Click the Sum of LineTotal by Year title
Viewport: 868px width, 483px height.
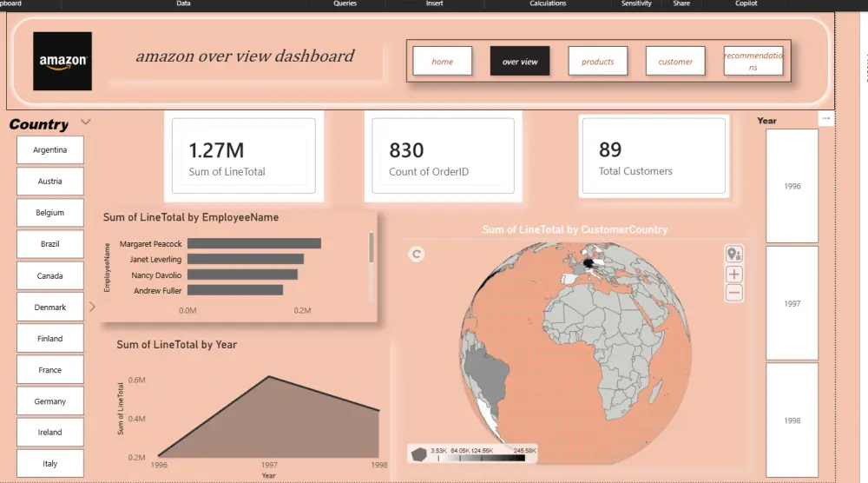pyautogui.click(x=176, y=345)
